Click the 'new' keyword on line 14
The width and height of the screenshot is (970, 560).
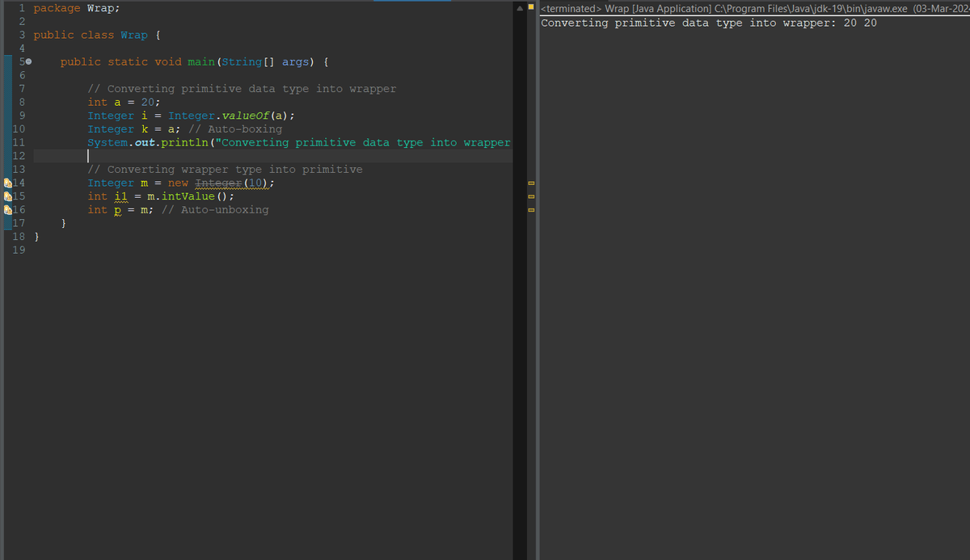178,183
